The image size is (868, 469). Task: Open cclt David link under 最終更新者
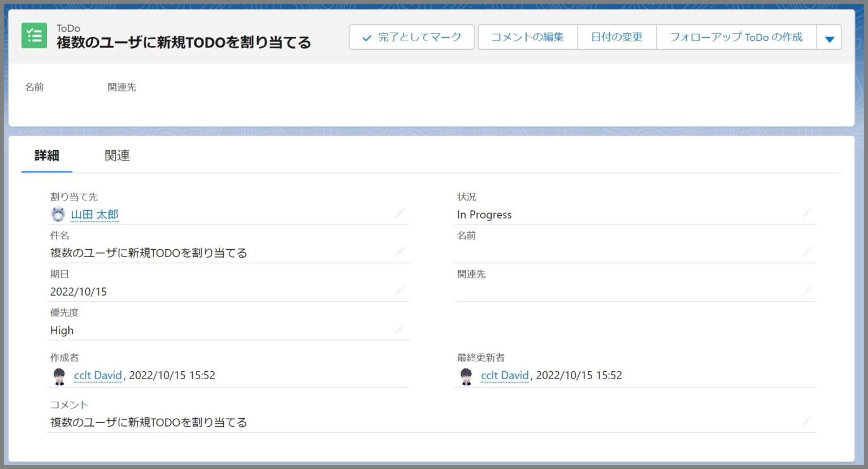(x=504, y=376)
